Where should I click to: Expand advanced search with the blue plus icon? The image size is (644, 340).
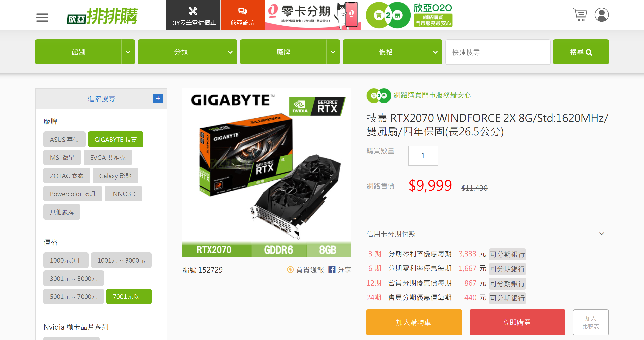pyautogui.click(x=158, y=98)
